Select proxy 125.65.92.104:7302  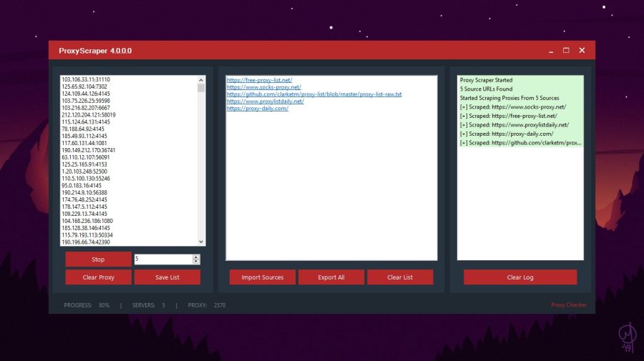(84, 86)
